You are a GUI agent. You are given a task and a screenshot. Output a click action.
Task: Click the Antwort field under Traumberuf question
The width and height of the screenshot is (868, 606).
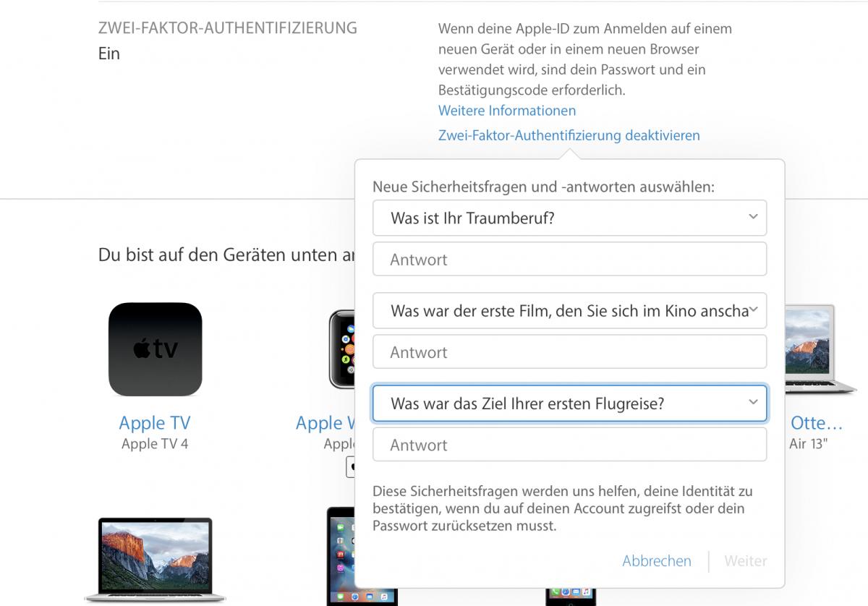tap(569, 260)
